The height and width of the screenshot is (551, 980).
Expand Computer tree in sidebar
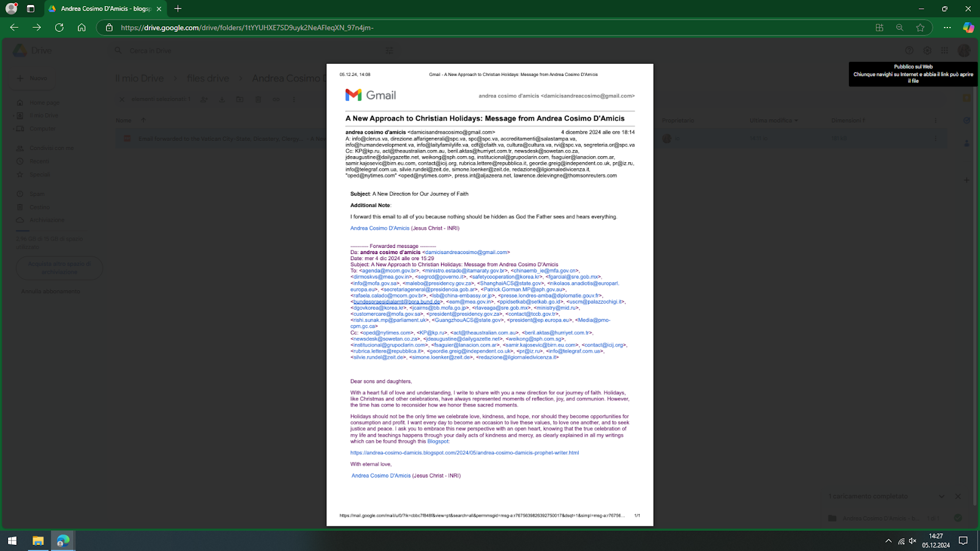coord(14,129)
